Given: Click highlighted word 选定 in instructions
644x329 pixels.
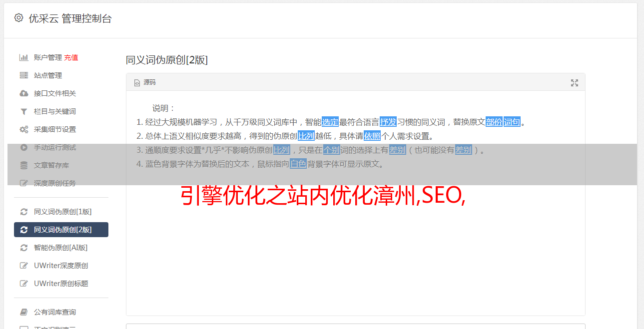Looking at the screenshot, I should (330, 122).
